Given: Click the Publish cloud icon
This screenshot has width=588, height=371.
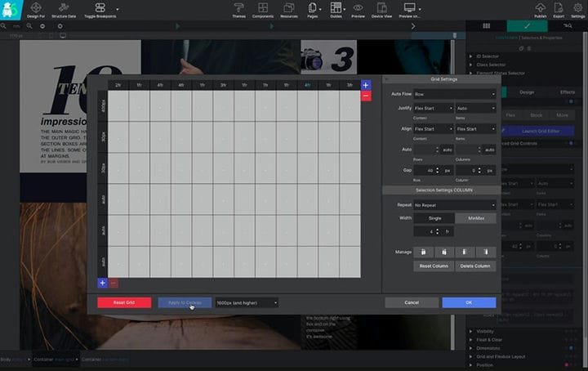Looking at the screenshot, I should point(541,7).
